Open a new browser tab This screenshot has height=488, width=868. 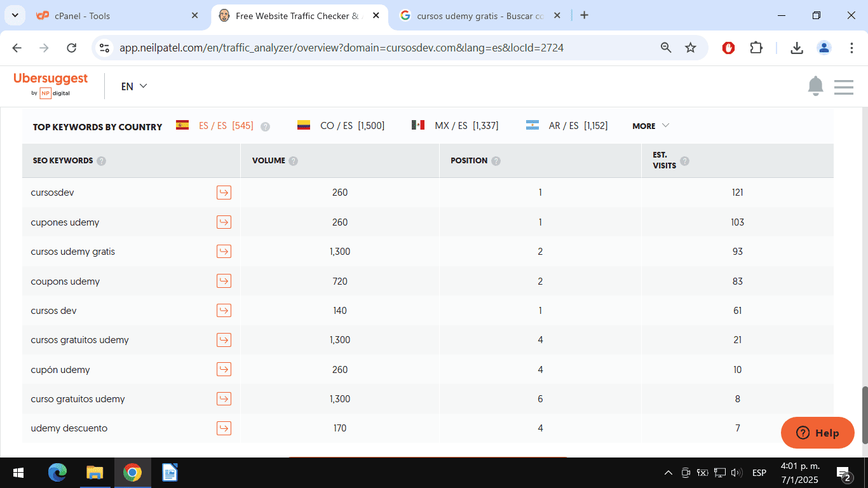[584, 15]
